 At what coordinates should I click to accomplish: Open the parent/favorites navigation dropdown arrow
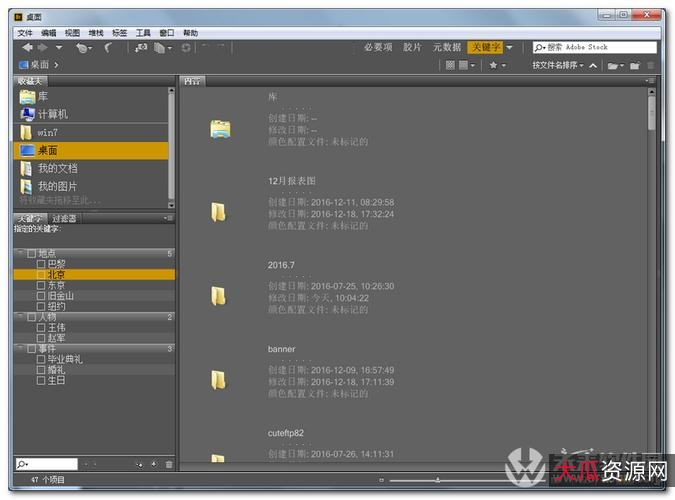tap(59, 47)
